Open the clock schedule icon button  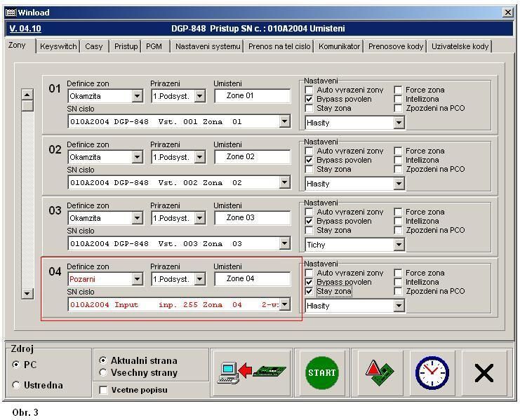tap(432, 373)
